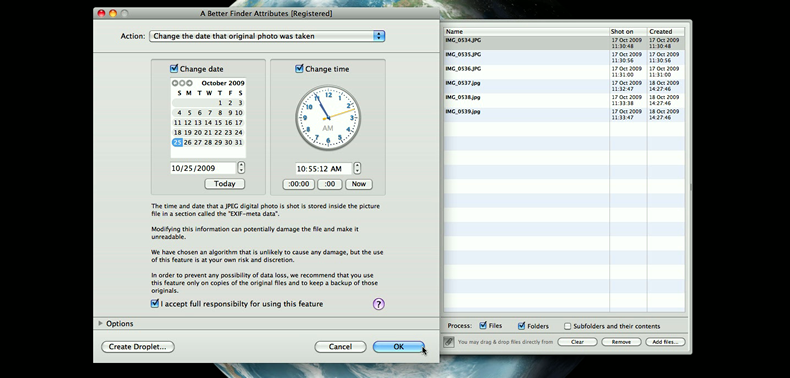Viewport: 790px width, 378px height.
Task: Click the Today button
Action: [225, 184]
